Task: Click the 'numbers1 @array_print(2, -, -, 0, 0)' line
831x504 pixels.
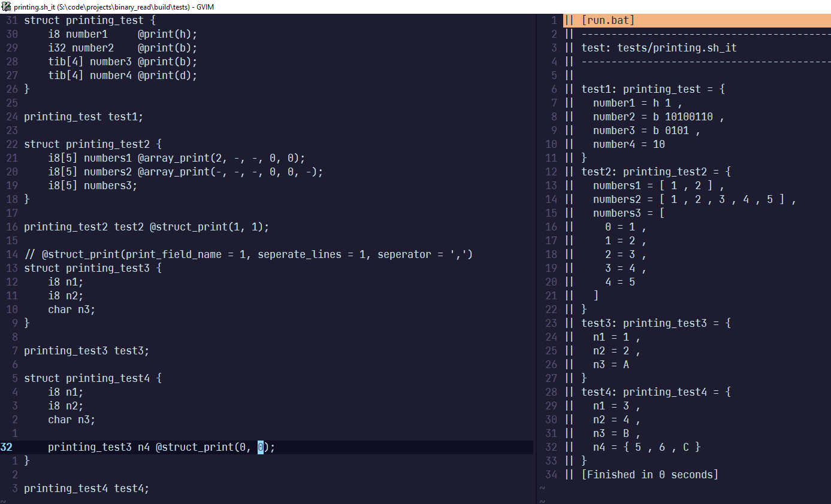Action: click(x=177, y=158)
